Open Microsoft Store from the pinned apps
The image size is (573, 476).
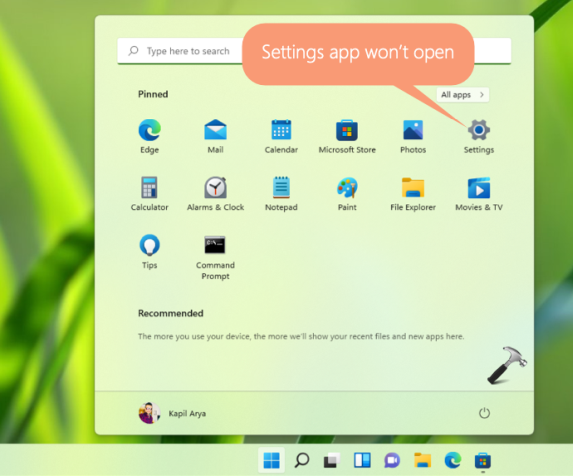[347, 136]
